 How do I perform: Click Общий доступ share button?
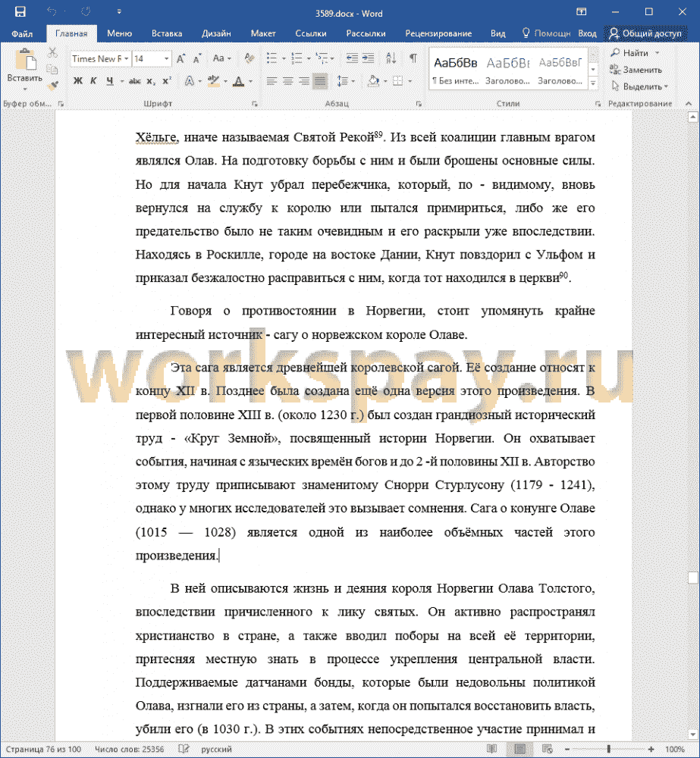[645, 33]
